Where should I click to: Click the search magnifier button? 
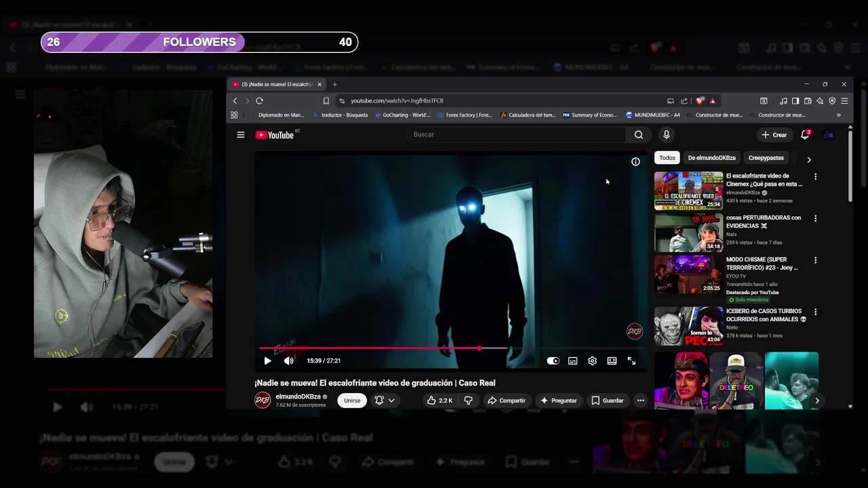click(638, 134)
